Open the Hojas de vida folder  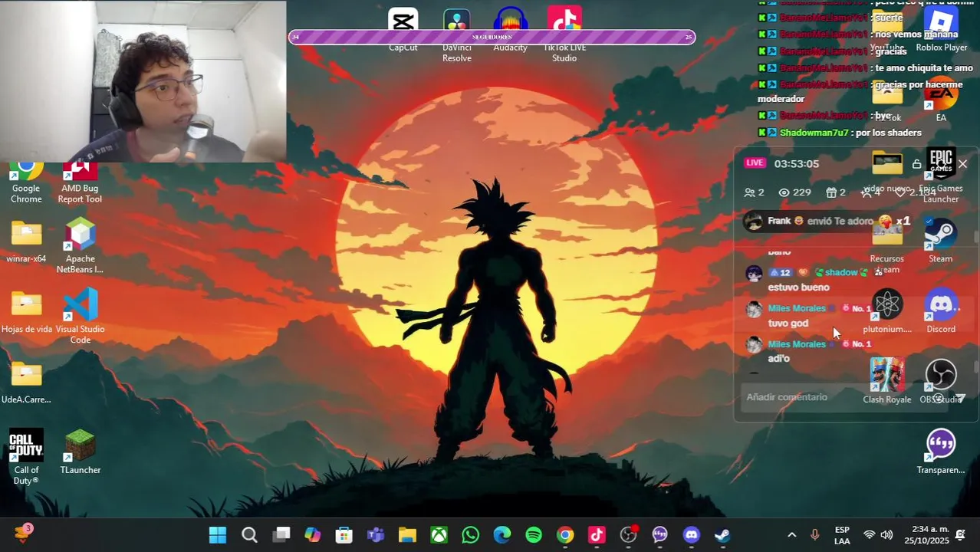(27, 312)
